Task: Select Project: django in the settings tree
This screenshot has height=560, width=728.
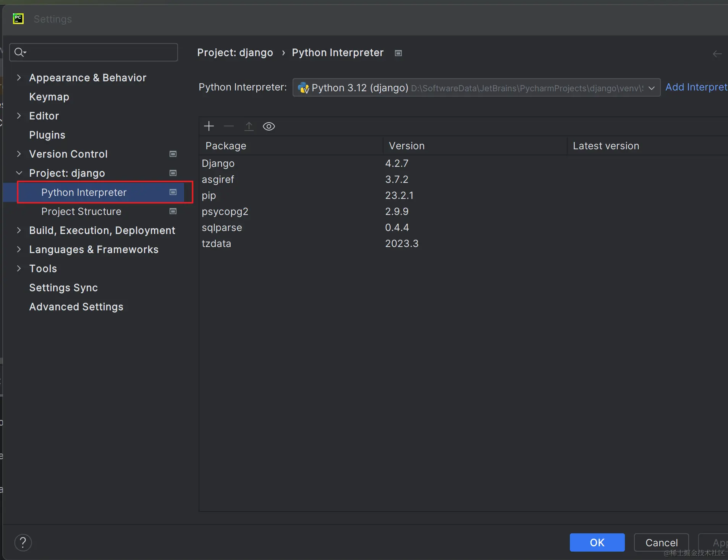Action: click(x=67, y=173)
